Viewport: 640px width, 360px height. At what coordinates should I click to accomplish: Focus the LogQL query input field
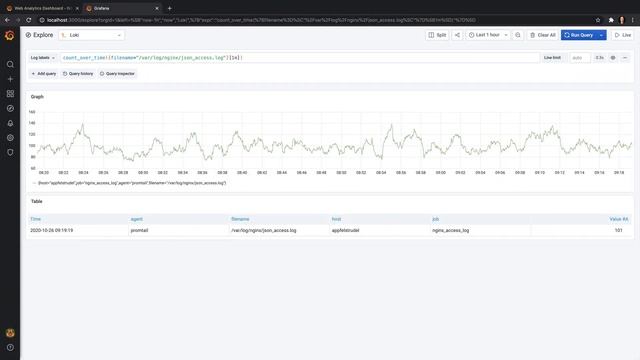click(300, 58)
